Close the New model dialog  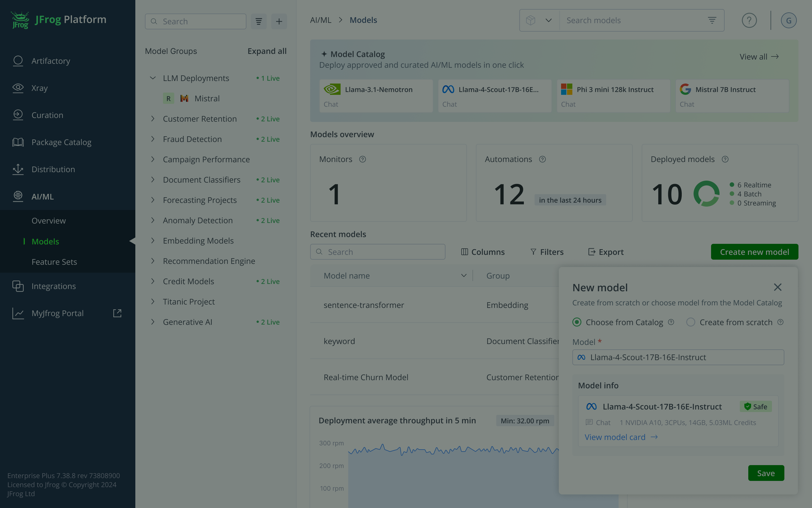tap(777, 287)
